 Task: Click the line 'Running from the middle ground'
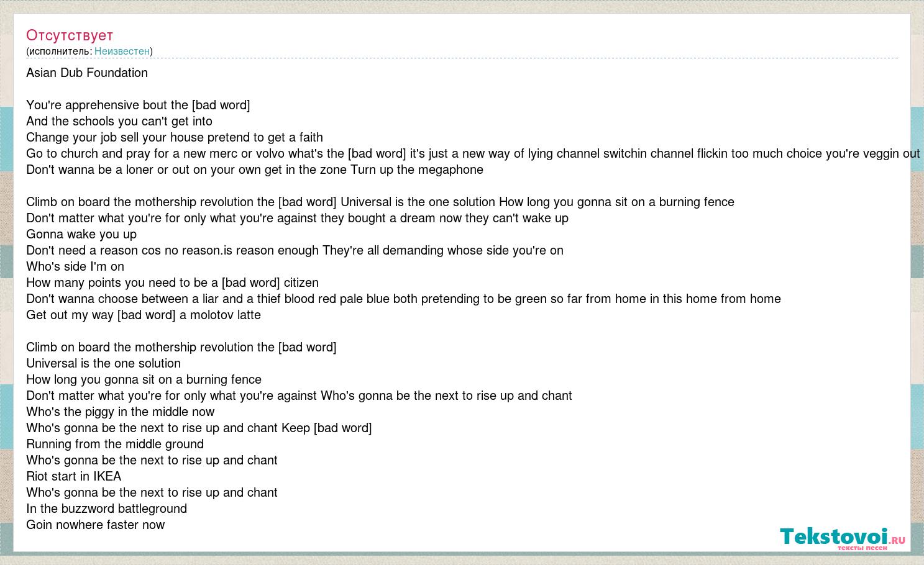point(115,444)
